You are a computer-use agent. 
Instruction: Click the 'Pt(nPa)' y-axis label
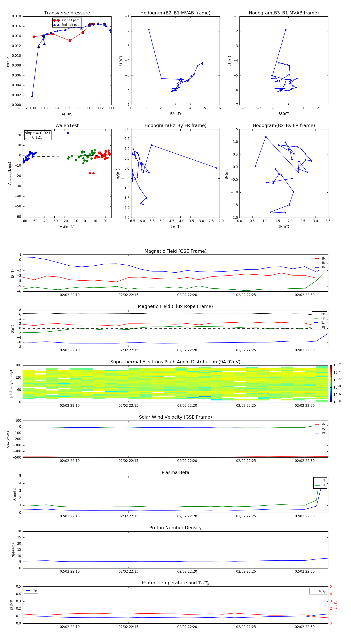8,61
